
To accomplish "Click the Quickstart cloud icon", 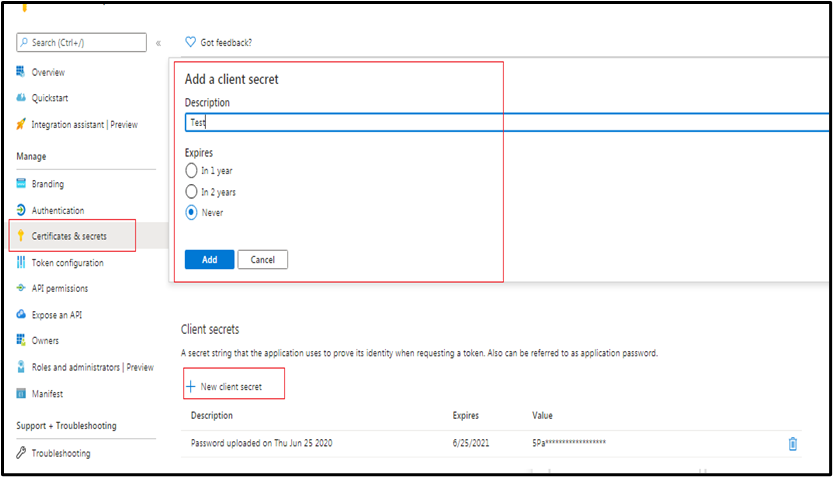I will click(x=22, y=98).
